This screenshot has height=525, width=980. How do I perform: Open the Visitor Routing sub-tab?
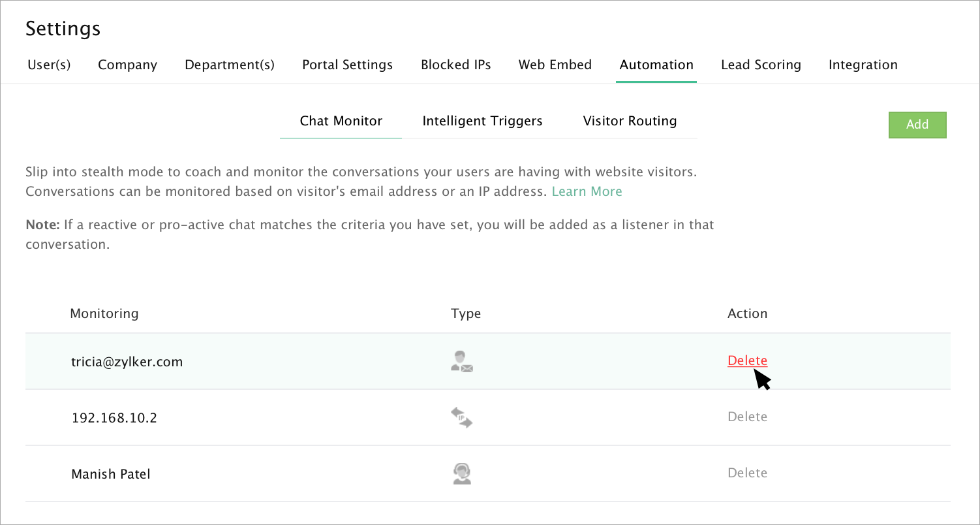click(630, 121)
